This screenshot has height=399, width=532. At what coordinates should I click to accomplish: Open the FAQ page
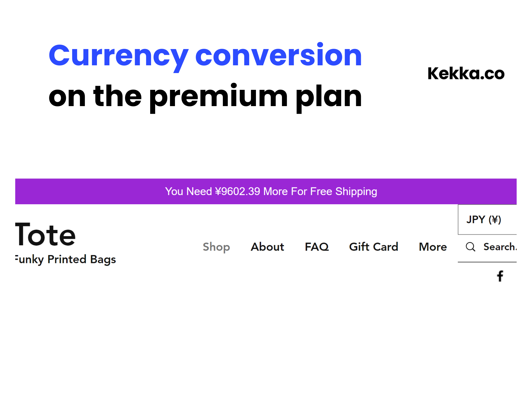coord(317,247)
